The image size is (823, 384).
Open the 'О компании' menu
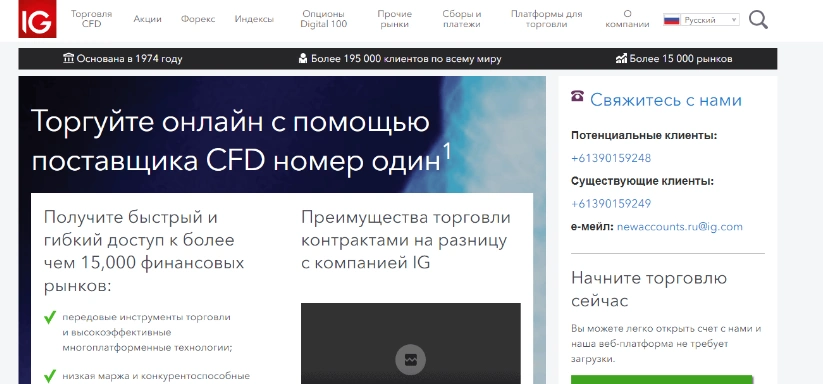pos(627,19)
